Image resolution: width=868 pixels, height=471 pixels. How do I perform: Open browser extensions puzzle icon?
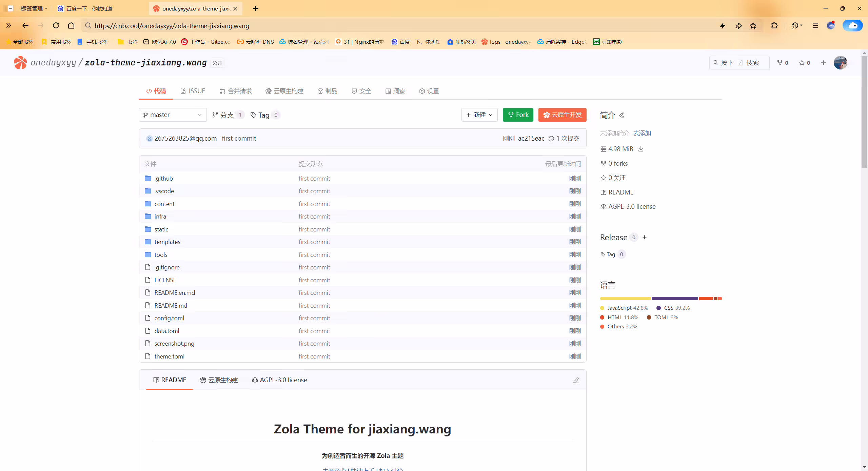coord(774,25)
